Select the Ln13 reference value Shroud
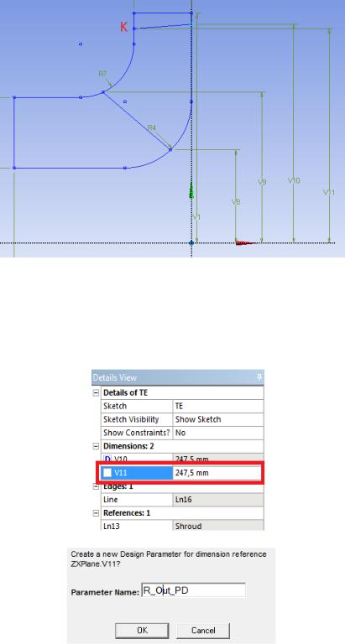This screenshot has width=345, height=644. coord(218,526)
